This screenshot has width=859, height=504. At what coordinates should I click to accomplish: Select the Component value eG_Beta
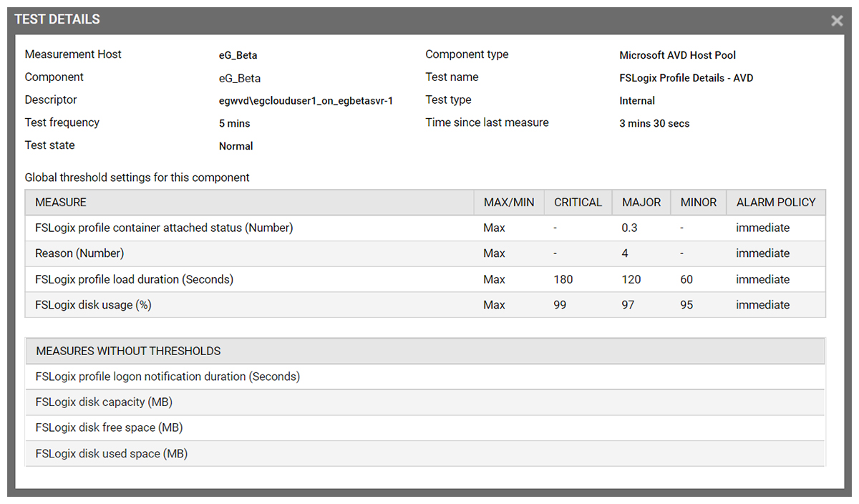(x=240, y=78)
